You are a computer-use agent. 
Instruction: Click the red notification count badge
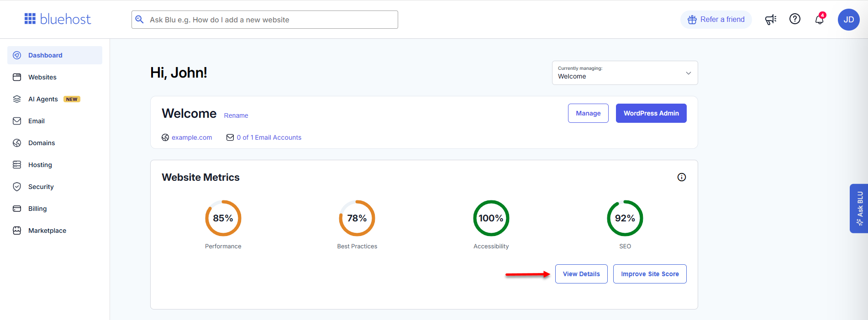pos(822,15)
